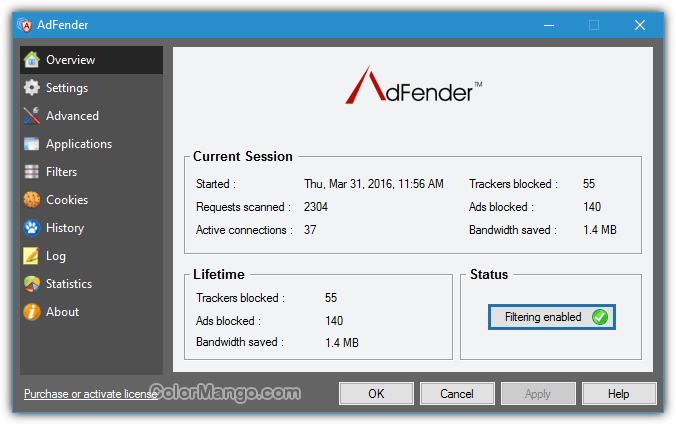This screenshot has height=424, width=676.
Task: Open Help via the Help button
Action: coord(619,393)
